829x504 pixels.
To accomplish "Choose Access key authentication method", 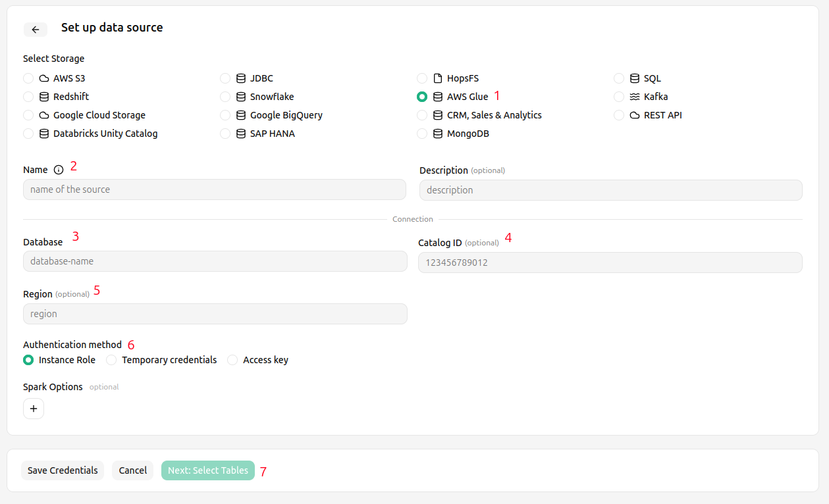I will pyautogui.click(x=232, y=360).
